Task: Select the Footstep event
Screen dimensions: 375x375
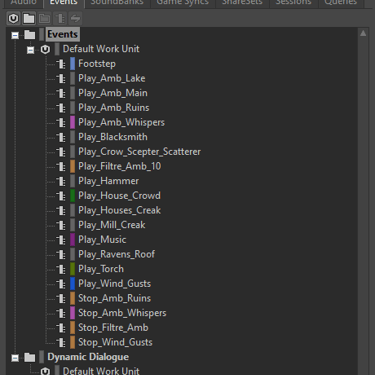Action: click(97, 64)
